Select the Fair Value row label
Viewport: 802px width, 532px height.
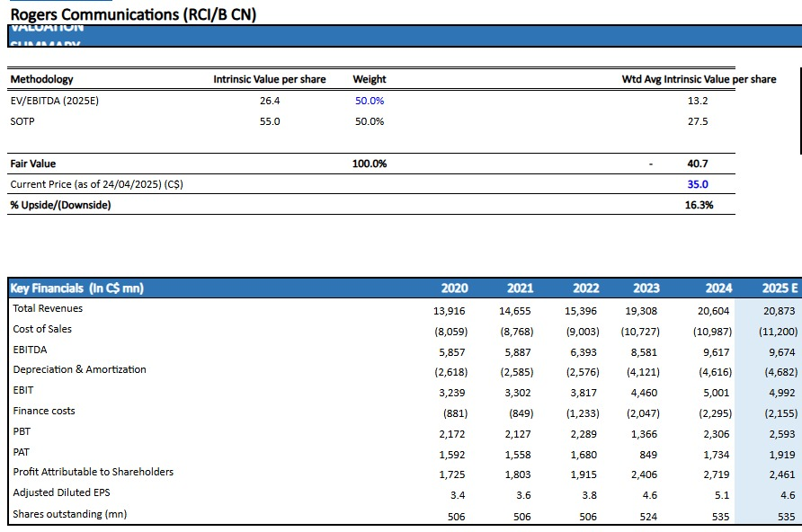point(32,164)
